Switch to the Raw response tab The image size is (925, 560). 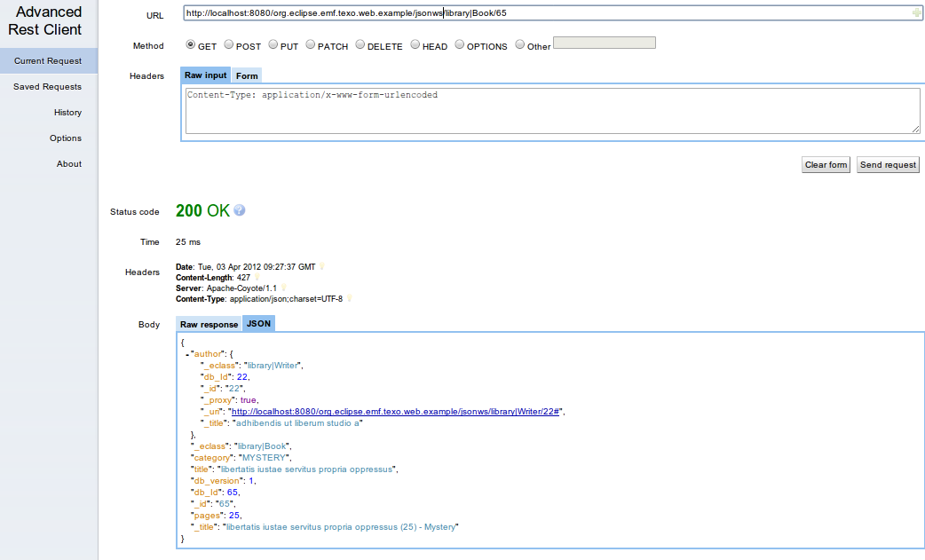click(208, 323)
